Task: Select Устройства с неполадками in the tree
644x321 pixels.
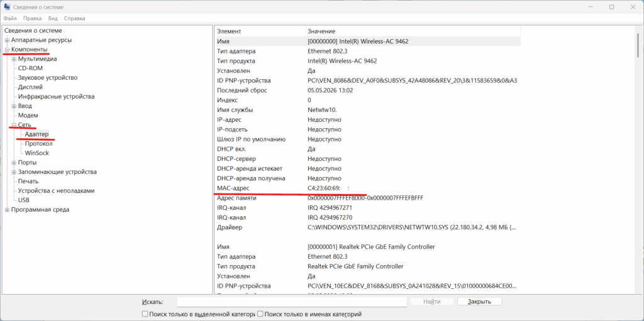Action: pos(56,191)
